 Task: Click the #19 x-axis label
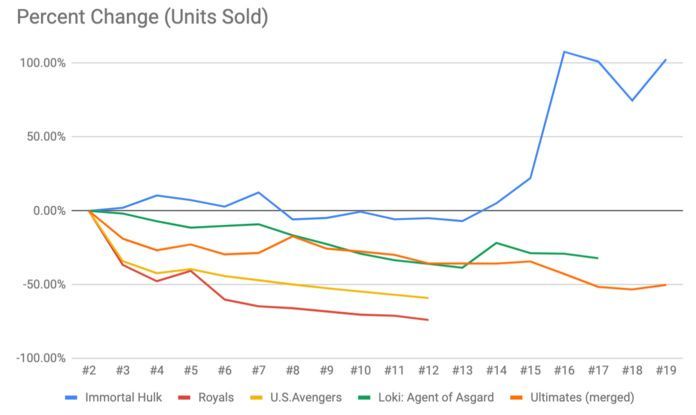(666, 371)
